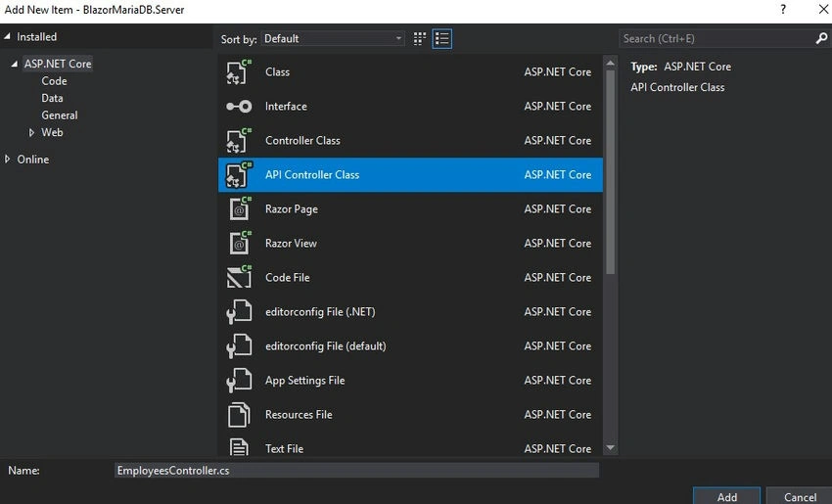Screen dimensions: 832x504
Task: Switch to small icons list view
Action: [x=442, y=39]
